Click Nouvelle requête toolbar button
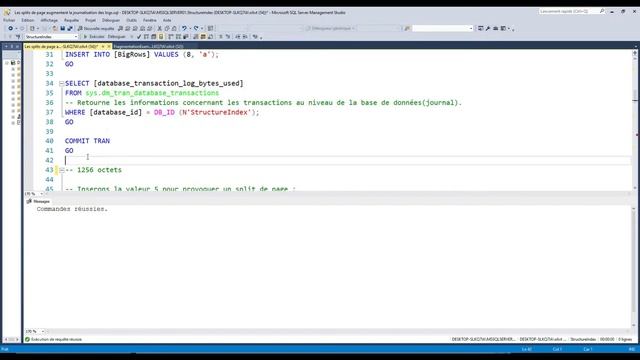The height and width of the screenshot is (360, 640). 96,28
